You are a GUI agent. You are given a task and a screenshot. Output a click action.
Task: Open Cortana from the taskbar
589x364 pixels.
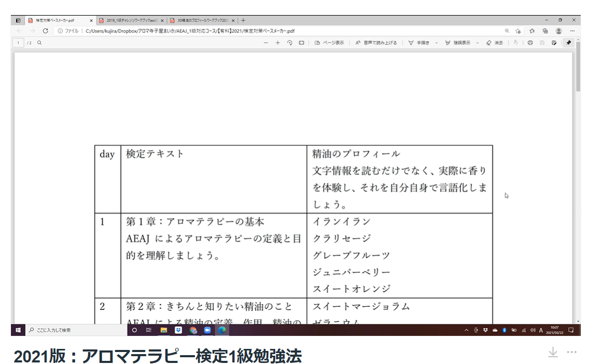point(134,330)
